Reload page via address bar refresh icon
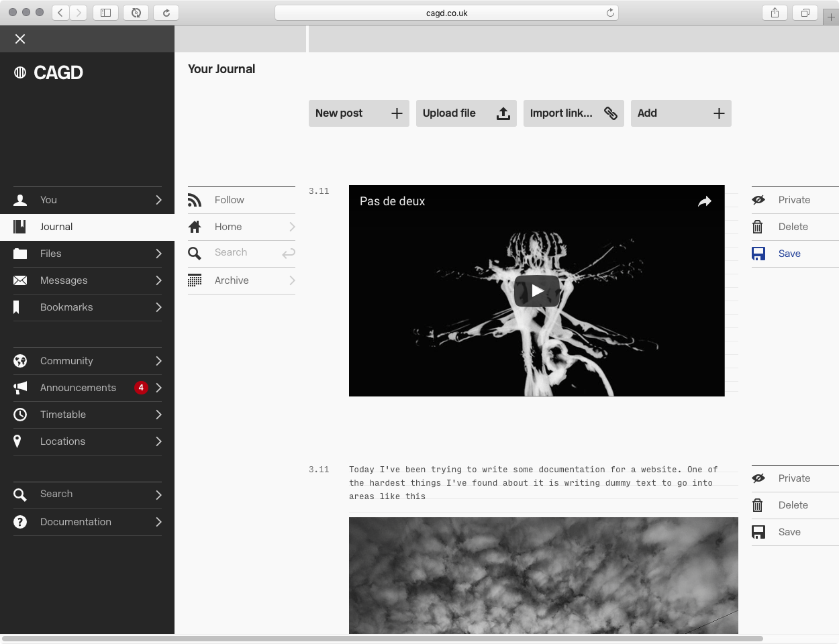 pos(610,13)
